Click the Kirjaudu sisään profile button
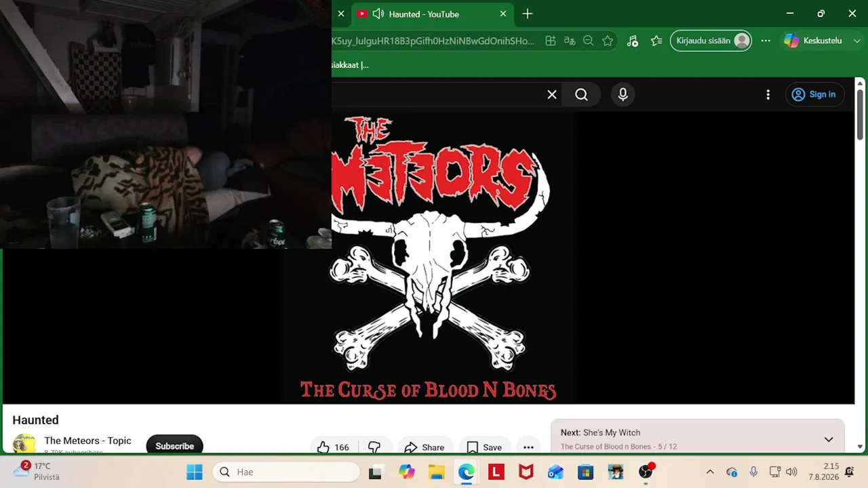This screenshot has height=488, width=868. (x=711, y=41)
